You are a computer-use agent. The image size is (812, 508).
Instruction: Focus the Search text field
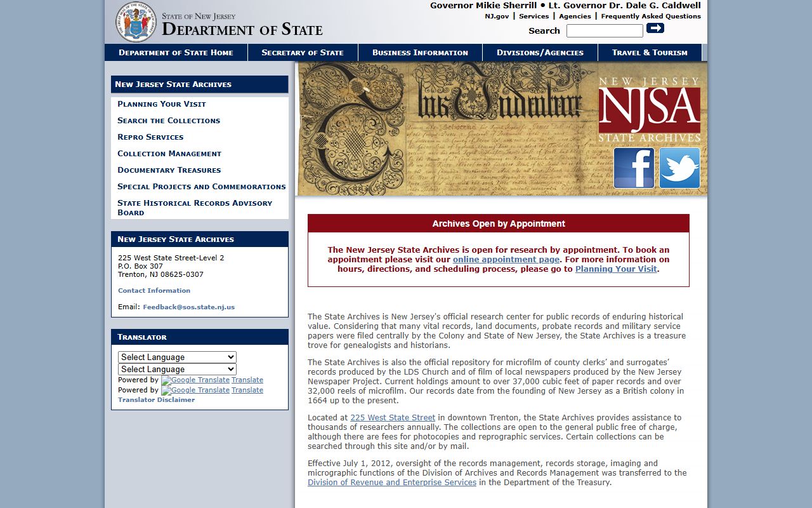coord(605,30)
